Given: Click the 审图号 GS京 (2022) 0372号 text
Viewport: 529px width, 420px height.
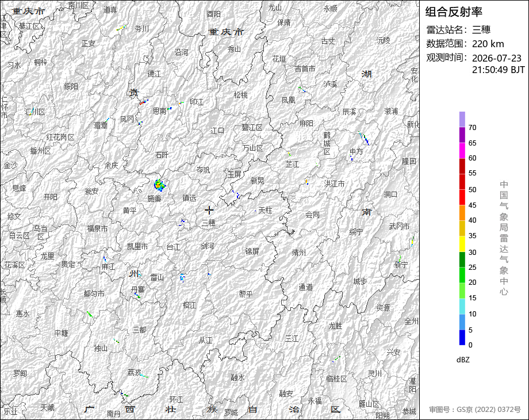Looking at the screenshot, I should tap(475, 410).
